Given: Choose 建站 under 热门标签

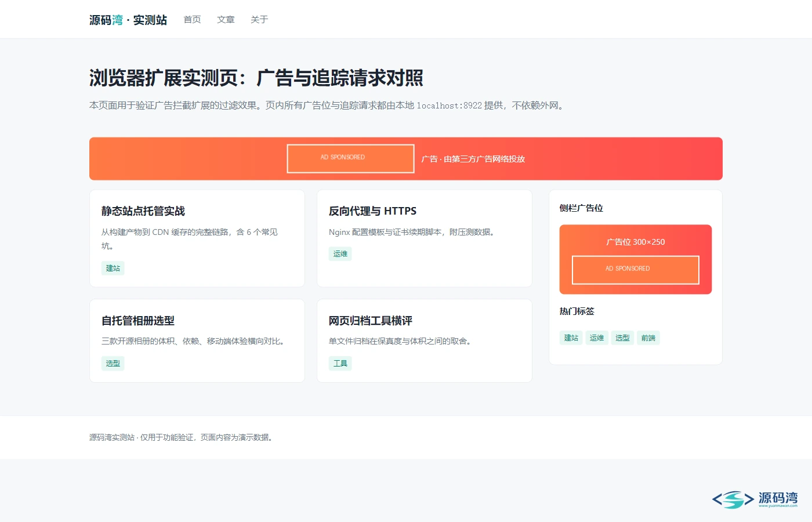Looking at the screenshot, I should pos(571,338).
